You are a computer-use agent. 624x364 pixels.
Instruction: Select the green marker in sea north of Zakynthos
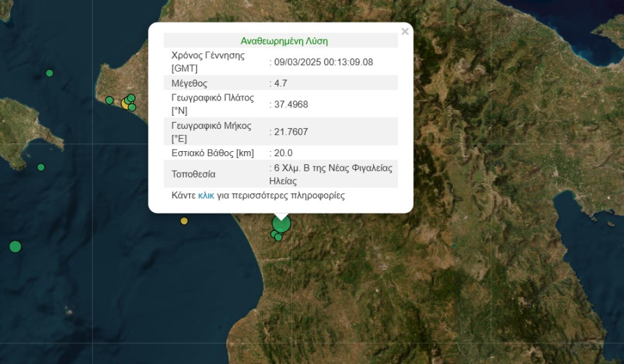click(x=49, y=73)
